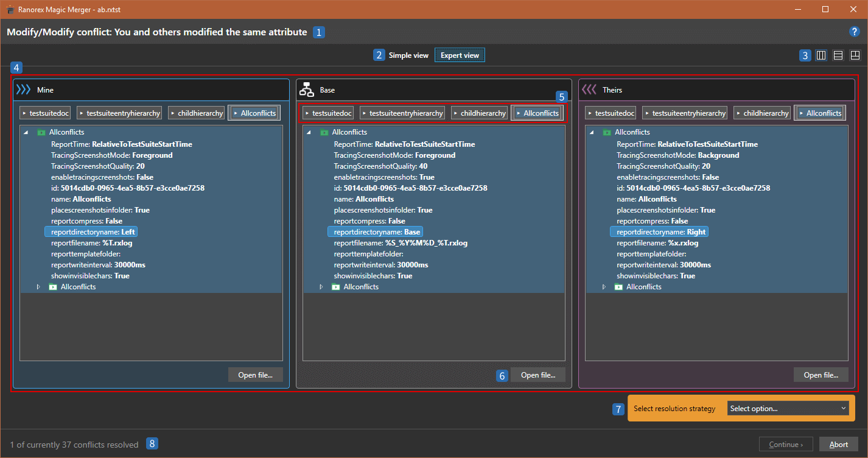The image size is (868, 458).
Task: Expand child Allconflicts node in Theirs
Action: (x=603, y=287)
